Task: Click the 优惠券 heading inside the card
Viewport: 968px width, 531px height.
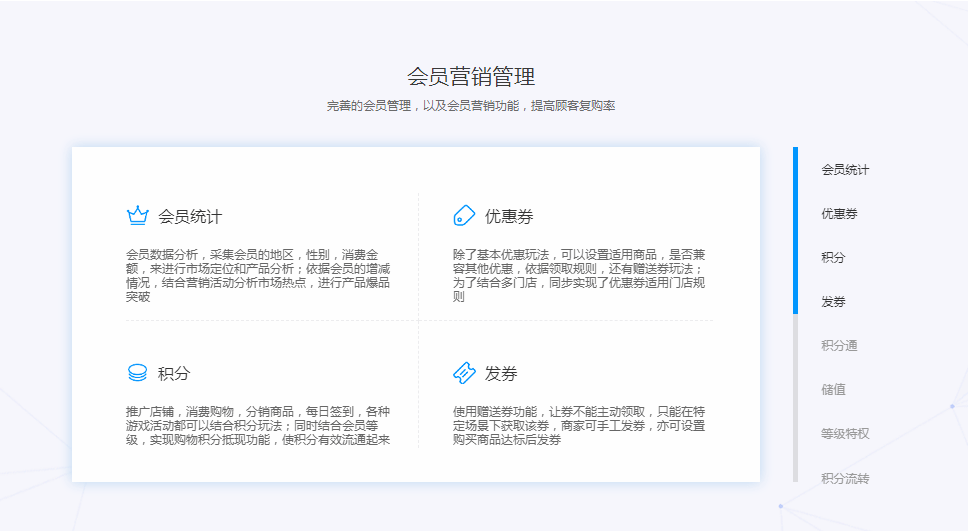Action: pyautogui.click(x=509, y=216)
